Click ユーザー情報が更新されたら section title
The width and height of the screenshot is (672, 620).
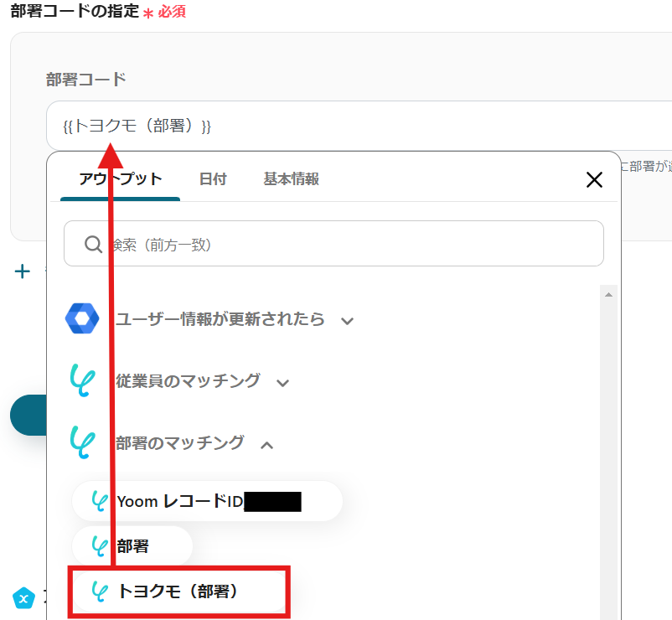[220, 319]
